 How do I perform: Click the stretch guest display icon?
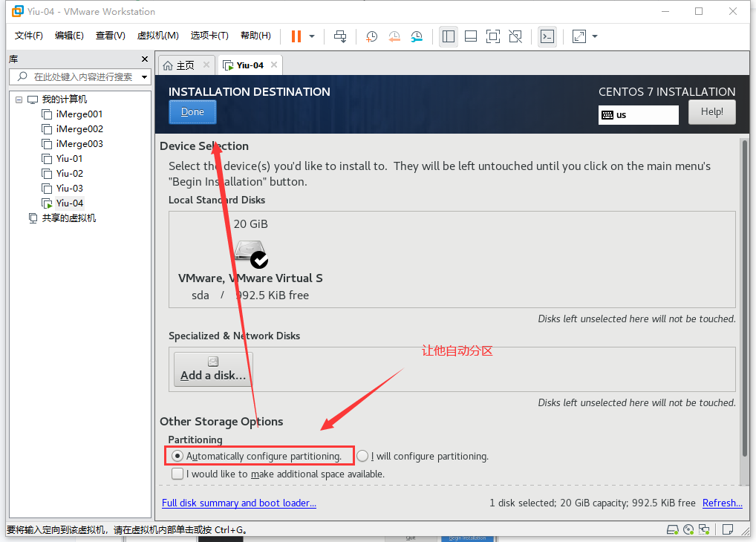coord(579,36)
